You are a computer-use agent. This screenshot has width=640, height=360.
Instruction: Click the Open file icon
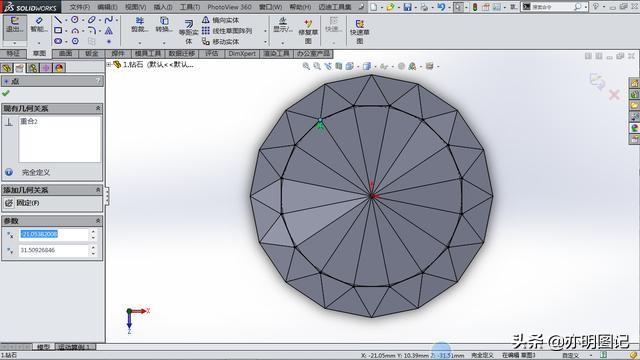click(x=390, y=7)
